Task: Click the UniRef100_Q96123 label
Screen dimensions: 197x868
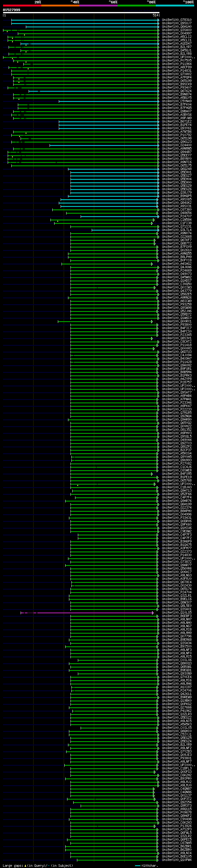Action: (x=177, y=142)
